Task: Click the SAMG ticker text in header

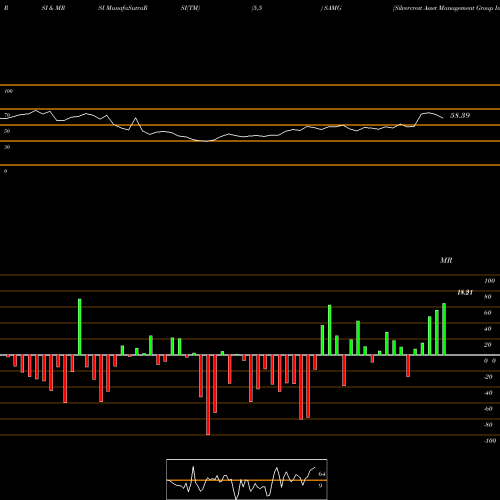Action: [x=332, y=8]
